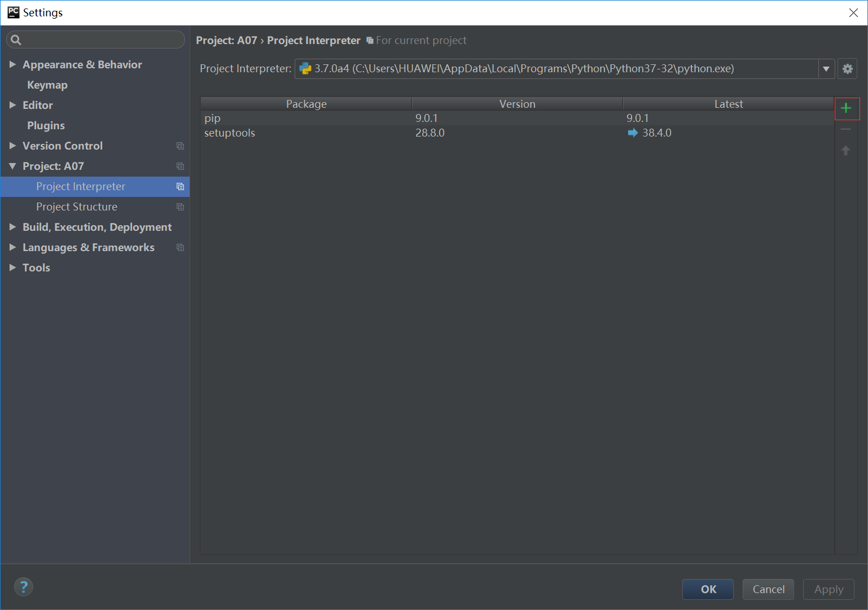868x610 pixels.
Task: Expand Build, Execution, Deployment section
Action: 12,227
